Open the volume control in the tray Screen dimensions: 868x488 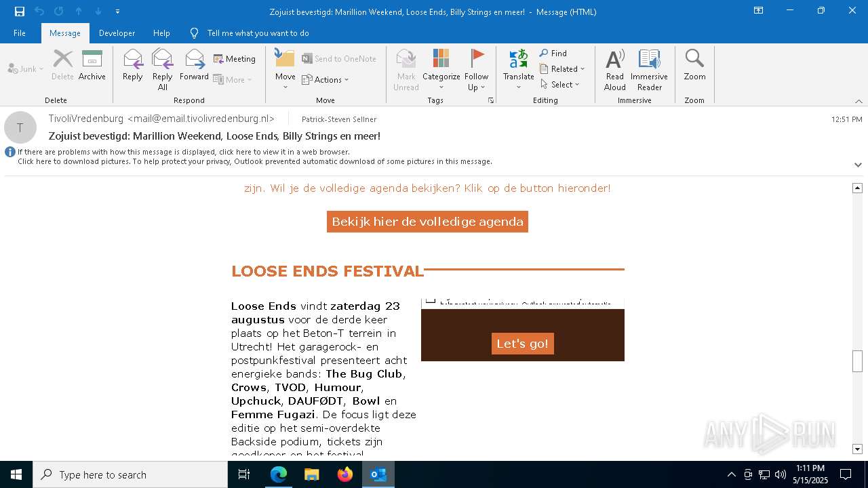tap(781, 474)
